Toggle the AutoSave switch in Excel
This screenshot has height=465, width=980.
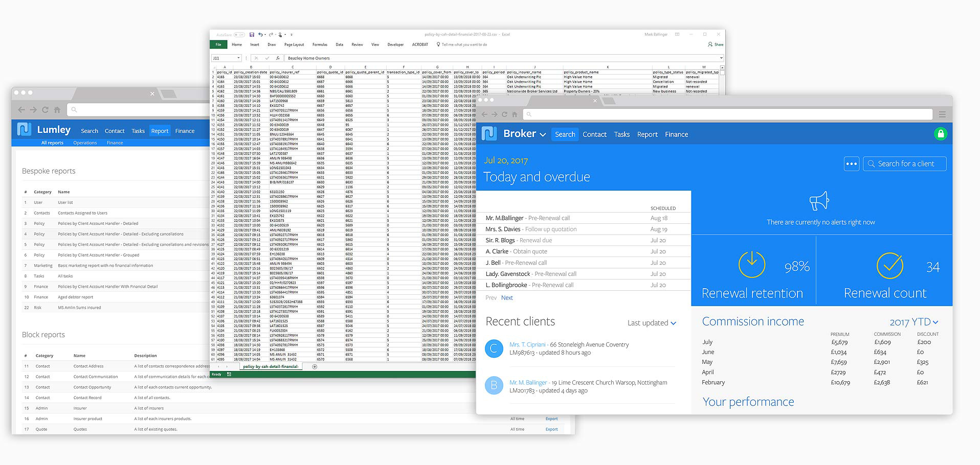tap(239, 35)
